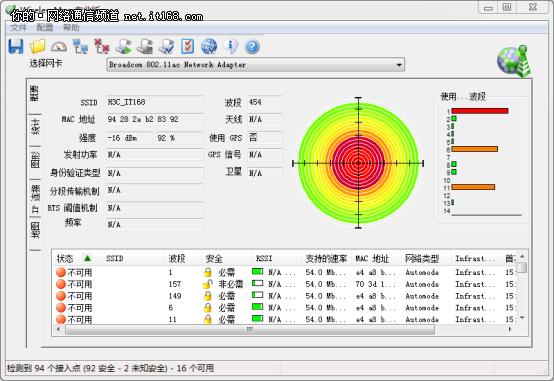Open the 配置 menu
Viewport: 554px width, 381px height.
(45, 28)
